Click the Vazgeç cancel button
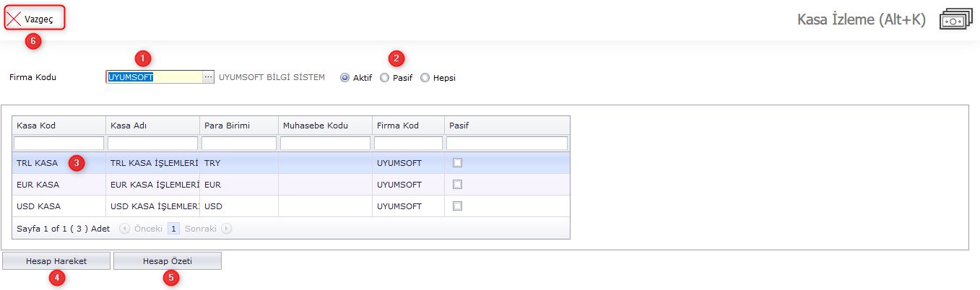The width and height of the screenshot is (980, 290). [35, 18]
